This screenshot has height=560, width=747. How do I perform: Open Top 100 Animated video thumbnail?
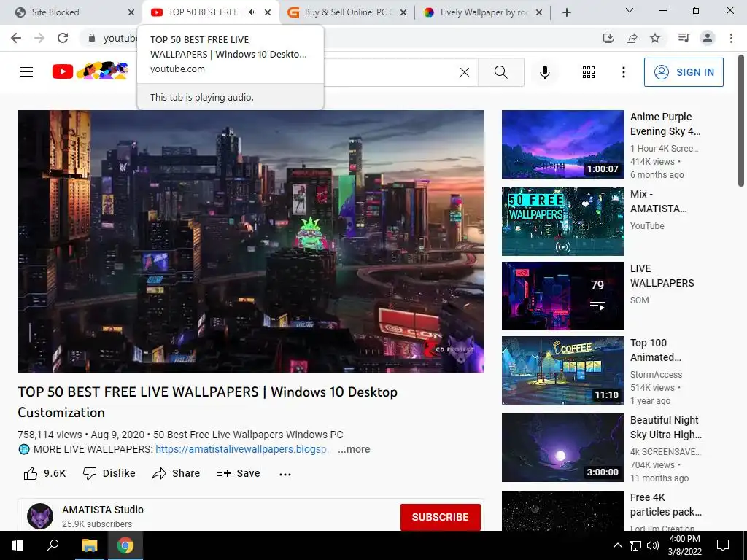562,370
